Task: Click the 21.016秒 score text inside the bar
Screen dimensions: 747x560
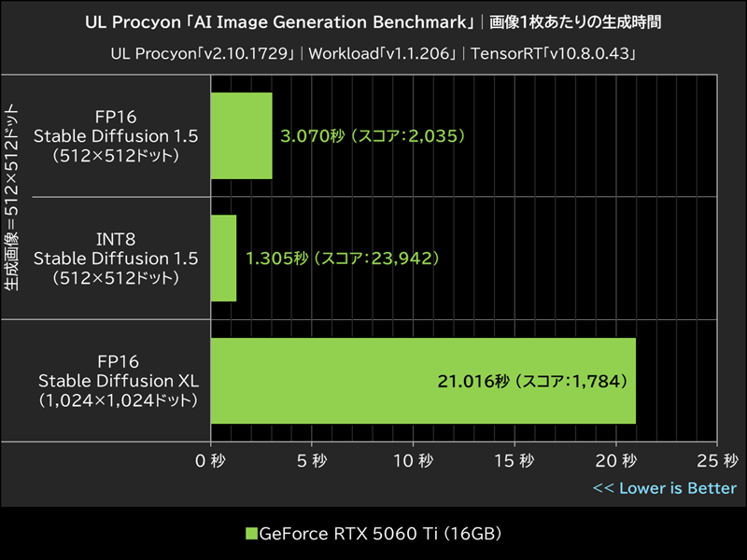Action: (x=531, y=381)
